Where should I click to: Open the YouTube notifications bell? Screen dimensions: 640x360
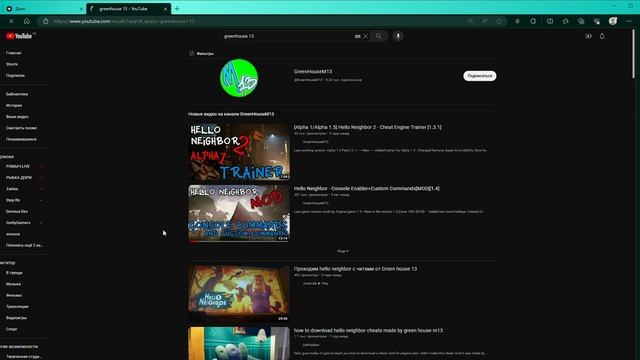[602, 36]
